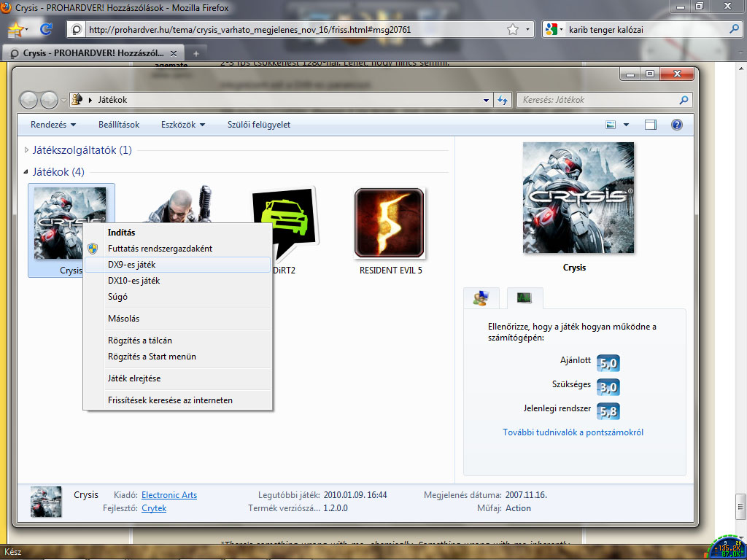Image resolution: width=747 pixels, height=560 pixels.
Task: Switch to the users rating tab icon
Action: click(x=481, y=298)
